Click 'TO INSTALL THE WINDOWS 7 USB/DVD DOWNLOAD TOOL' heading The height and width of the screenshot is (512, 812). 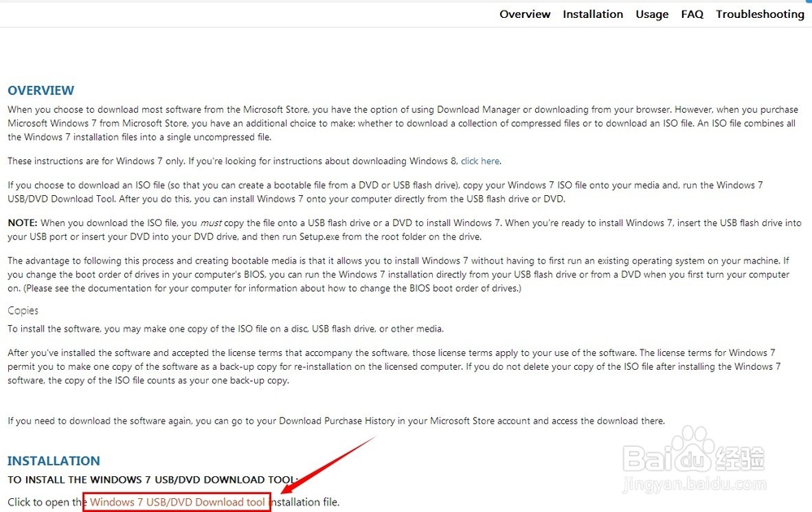point(153,479)
